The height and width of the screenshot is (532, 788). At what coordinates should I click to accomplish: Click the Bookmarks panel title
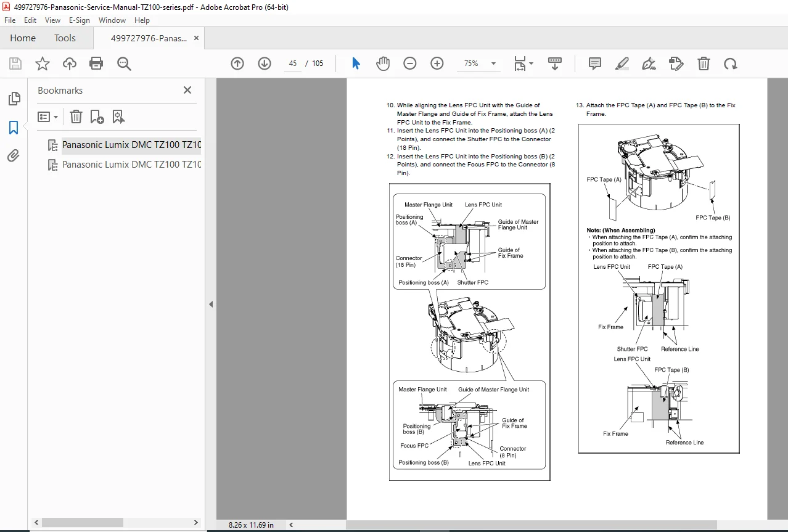click(x=60, y=90)
